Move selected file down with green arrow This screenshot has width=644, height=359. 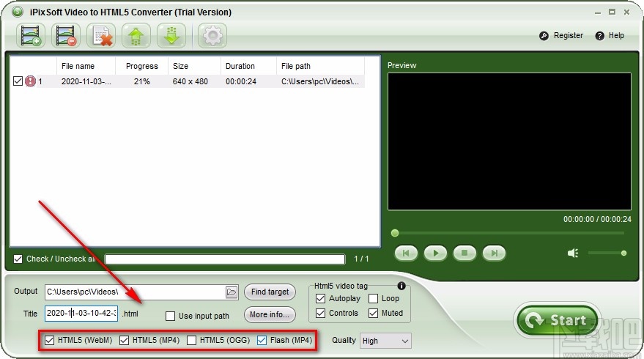[171, 36]
